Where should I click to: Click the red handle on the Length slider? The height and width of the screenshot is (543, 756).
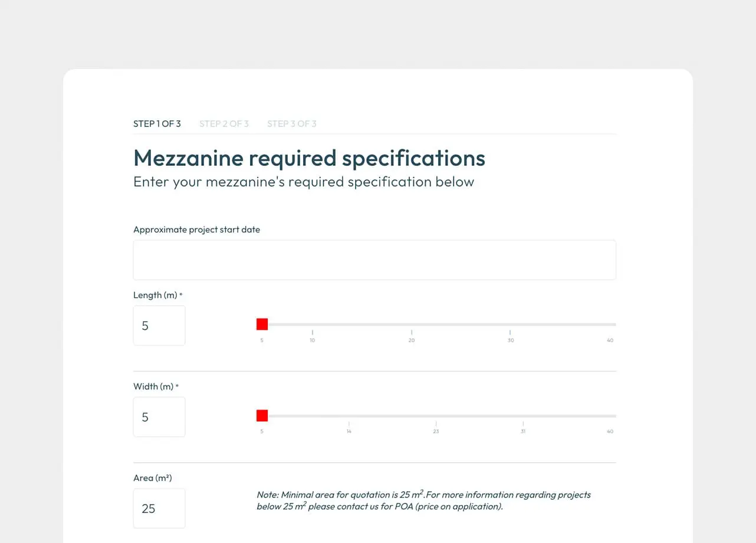click(262, 324)
